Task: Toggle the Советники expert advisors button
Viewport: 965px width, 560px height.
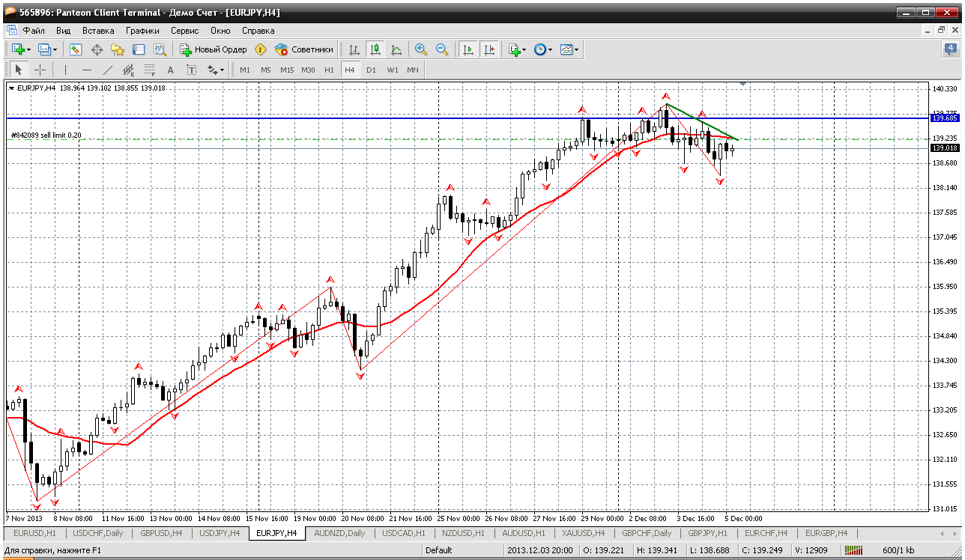Action: 304,49
